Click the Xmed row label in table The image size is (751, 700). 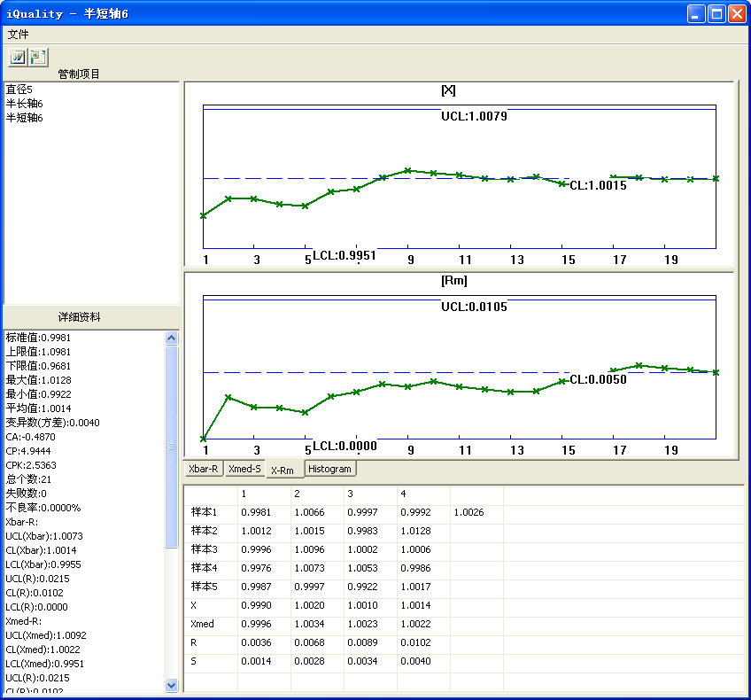[202, 625]
